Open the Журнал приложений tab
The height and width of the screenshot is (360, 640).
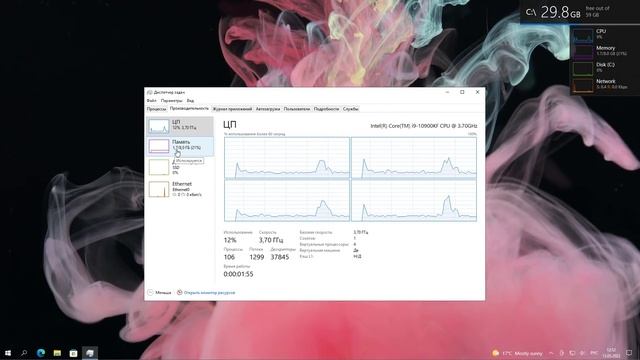click(232, 109)
